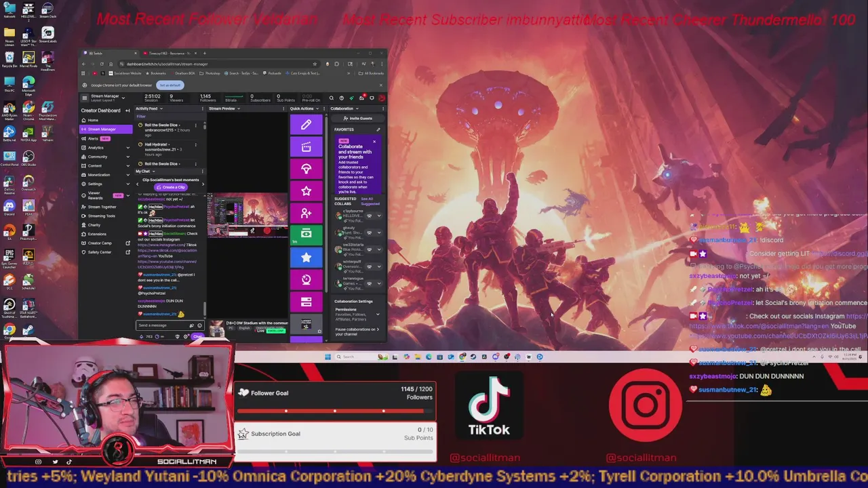Open the Quick Actions panel dropdown
Viewport: 868px width, 488px height.
(x=316, y=108)
